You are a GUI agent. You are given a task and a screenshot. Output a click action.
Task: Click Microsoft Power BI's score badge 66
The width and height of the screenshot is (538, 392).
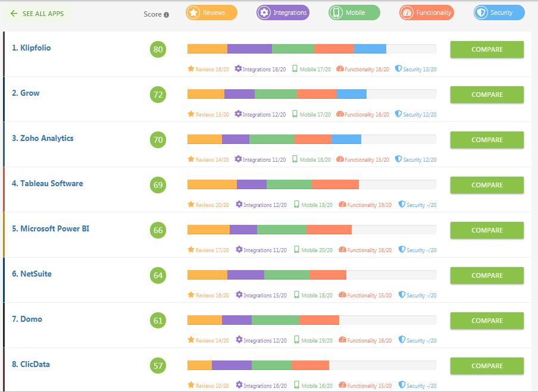(x=158, y=230)
